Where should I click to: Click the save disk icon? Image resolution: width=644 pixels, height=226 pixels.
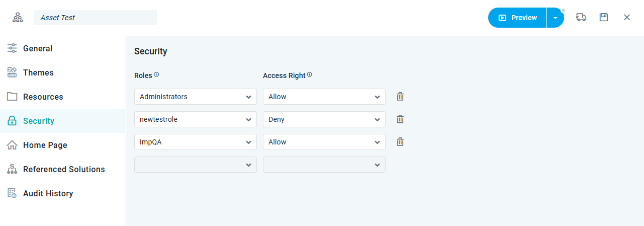604,18
